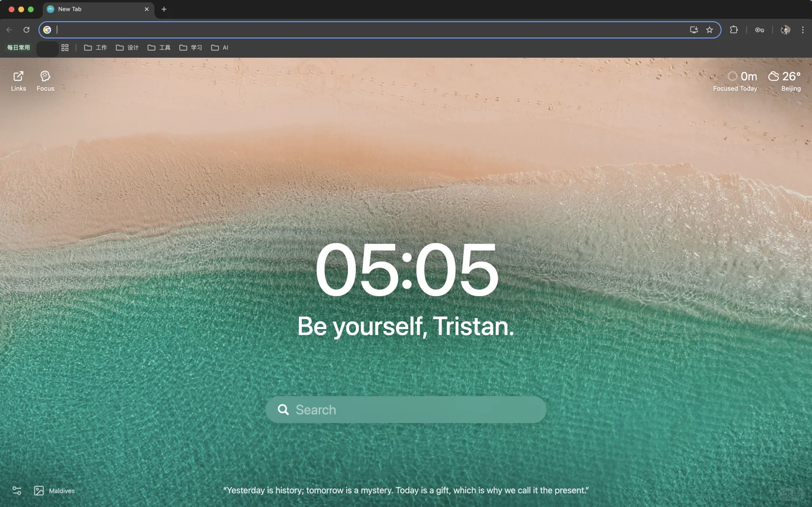Open Focus mode
This screenshot has width=812, height=507.
pos(45,81)
